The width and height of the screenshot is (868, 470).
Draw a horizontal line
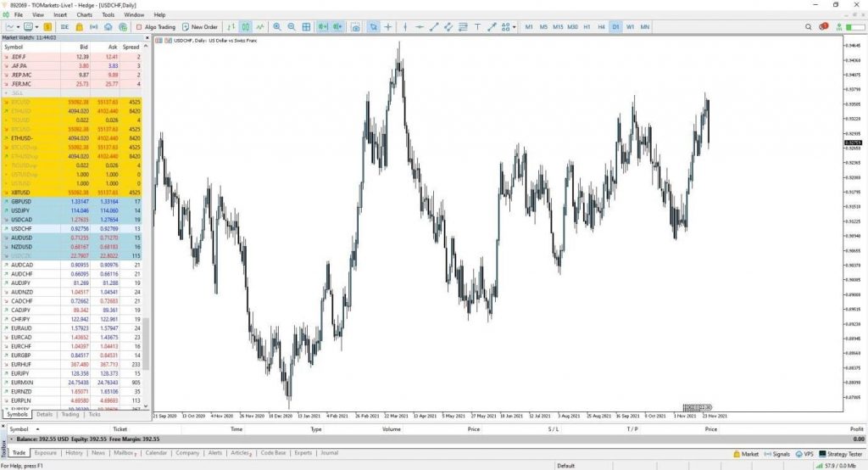coord(420,26)
